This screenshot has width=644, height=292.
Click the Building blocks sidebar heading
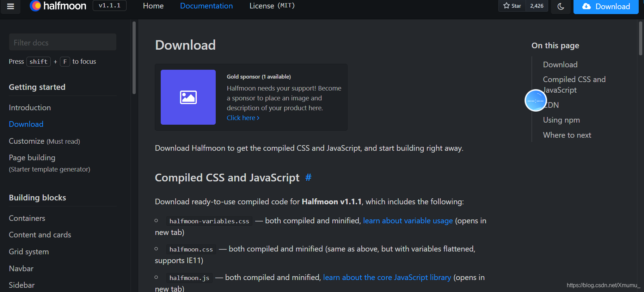coord(37,198)
